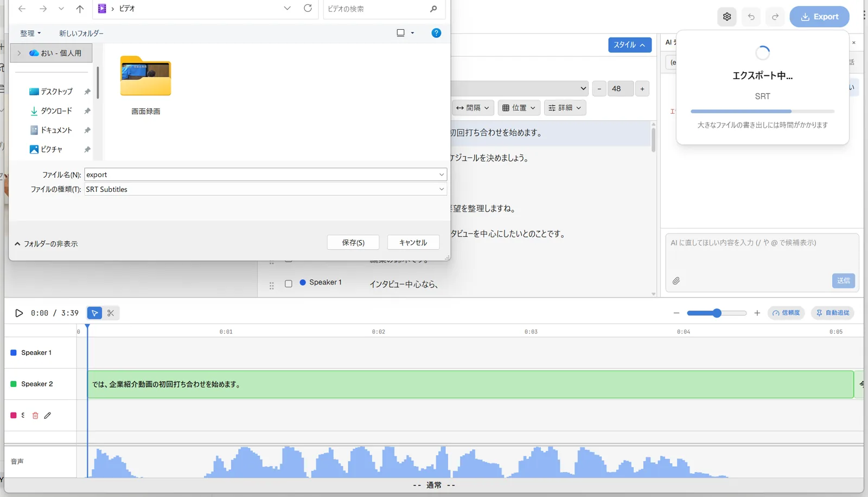Select the scissors cut tool
868x497 pixels.
point(111,313)
